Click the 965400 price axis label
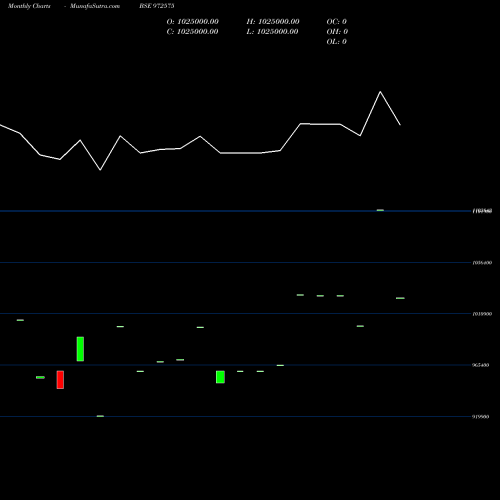 (x=481, y=365)
